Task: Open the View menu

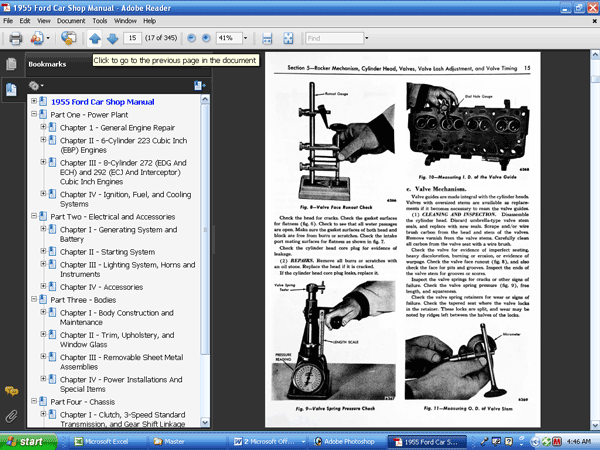Action: coord(44,21)
